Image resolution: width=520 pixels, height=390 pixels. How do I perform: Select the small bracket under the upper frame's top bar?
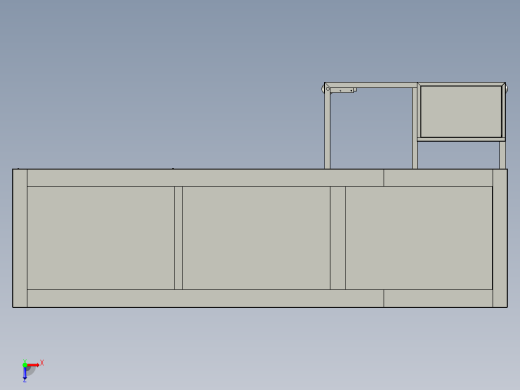[x=343, y=90]
